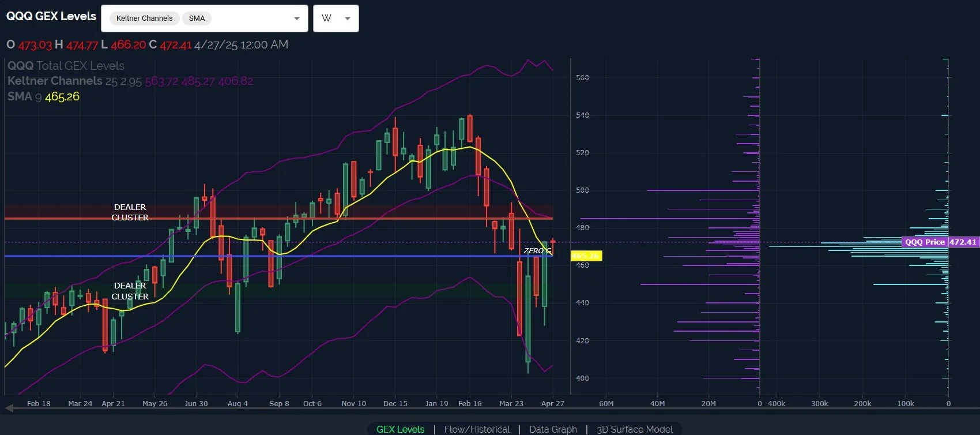The image size is (980, 435).
Task: Click the yellow 465.26 price tag
Action: 586,256
